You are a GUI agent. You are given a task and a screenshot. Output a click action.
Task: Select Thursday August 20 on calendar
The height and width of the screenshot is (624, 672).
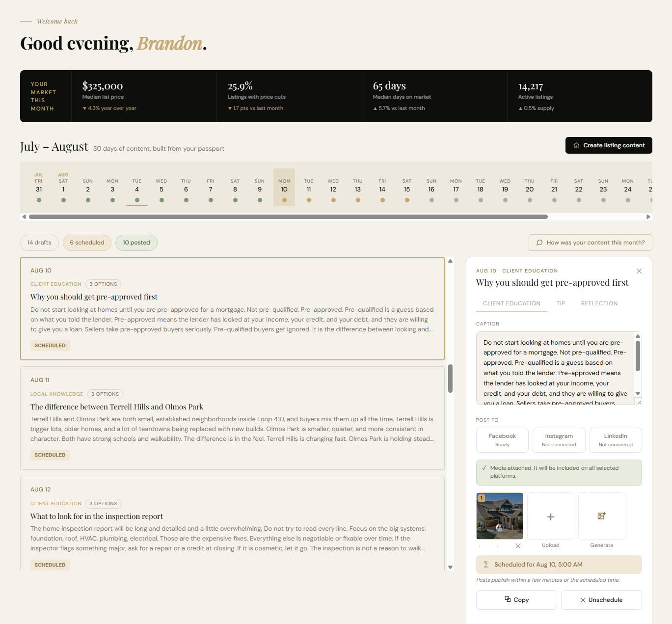pos(530,188)
